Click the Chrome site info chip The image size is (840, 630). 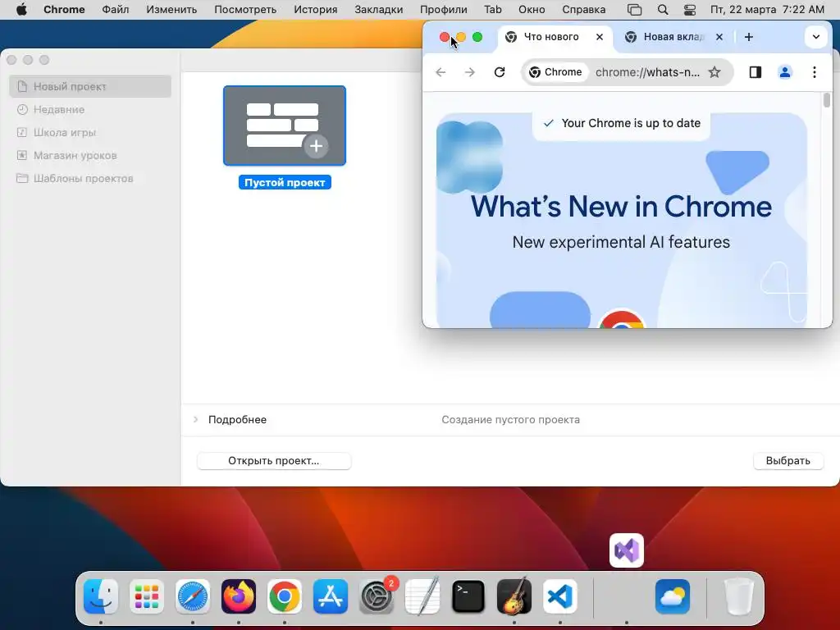tap(555, 72)
